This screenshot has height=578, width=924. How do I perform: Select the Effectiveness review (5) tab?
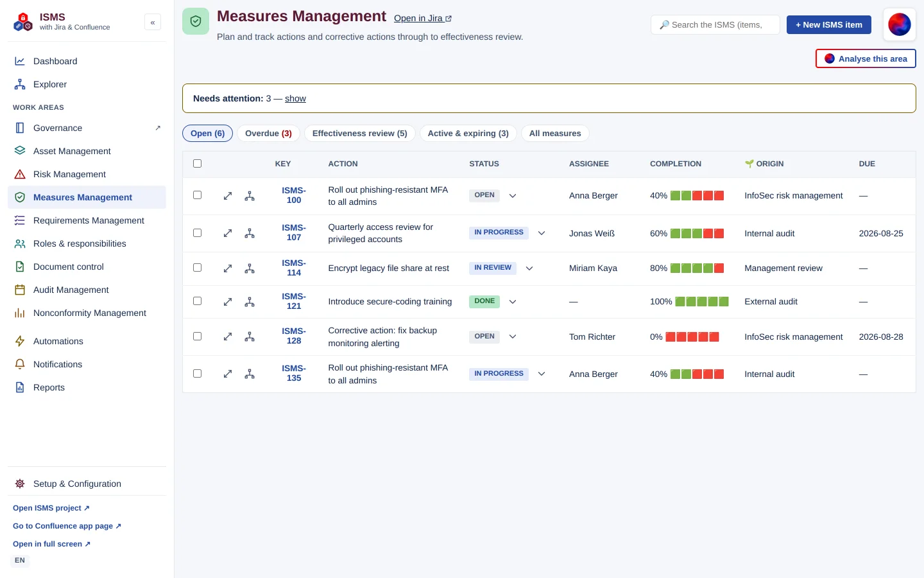pyautogui.click(x=360, y=134)
